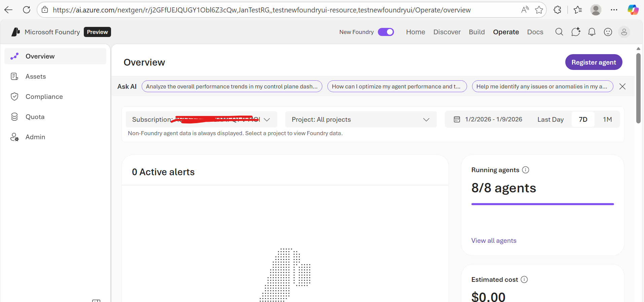
Task: Open browser extensions puzzle icon
Action: [x=557, y=10]
